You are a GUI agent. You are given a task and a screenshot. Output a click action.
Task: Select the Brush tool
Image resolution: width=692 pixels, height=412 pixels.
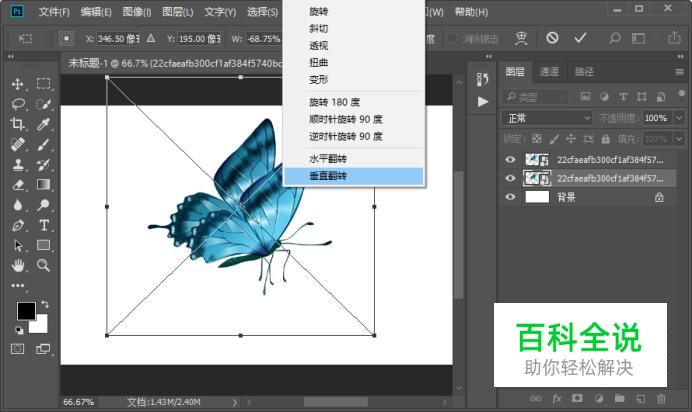[43, 144]
